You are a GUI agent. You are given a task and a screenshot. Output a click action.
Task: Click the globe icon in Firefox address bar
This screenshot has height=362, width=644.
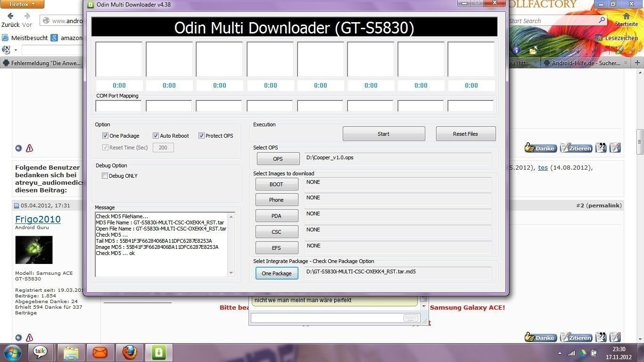pos(46,21)
